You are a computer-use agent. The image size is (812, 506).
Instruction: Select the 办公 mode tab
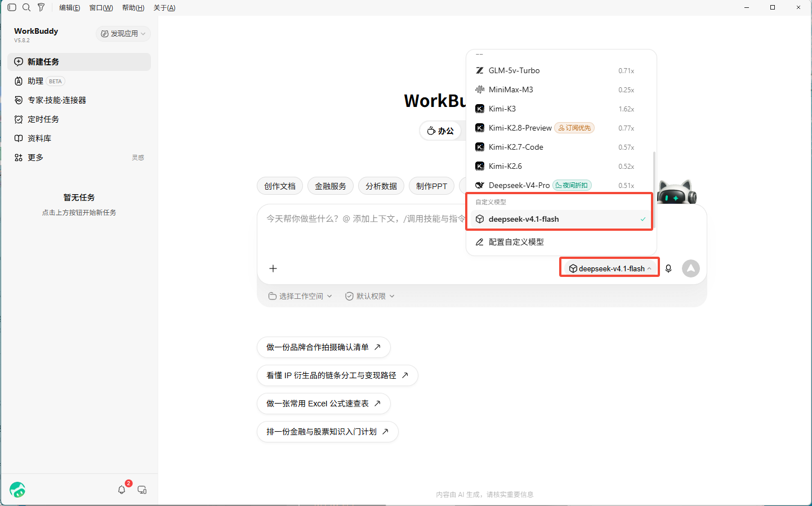(x=440, y=131)
